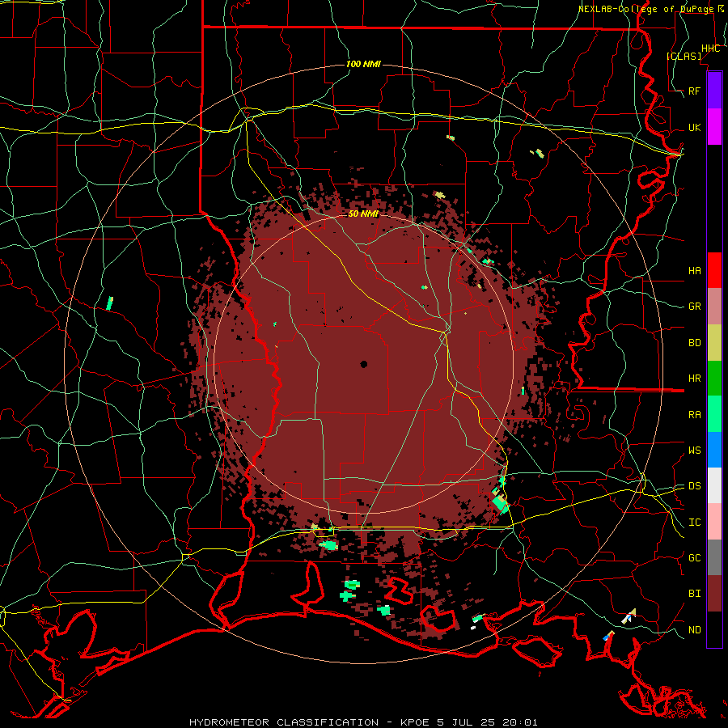The width and height of the screenshot is (728, 728).
Task: Click the GR pinkish legend swatch
Action: click(714, 307)
